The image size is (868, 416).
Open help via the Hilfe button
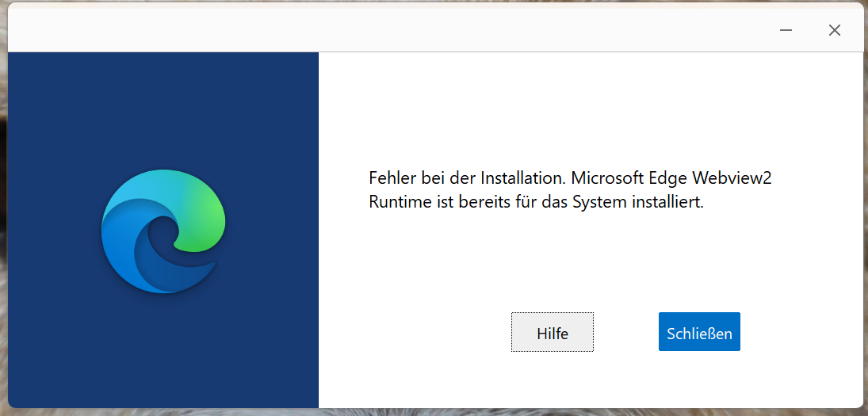click(553, 332)
